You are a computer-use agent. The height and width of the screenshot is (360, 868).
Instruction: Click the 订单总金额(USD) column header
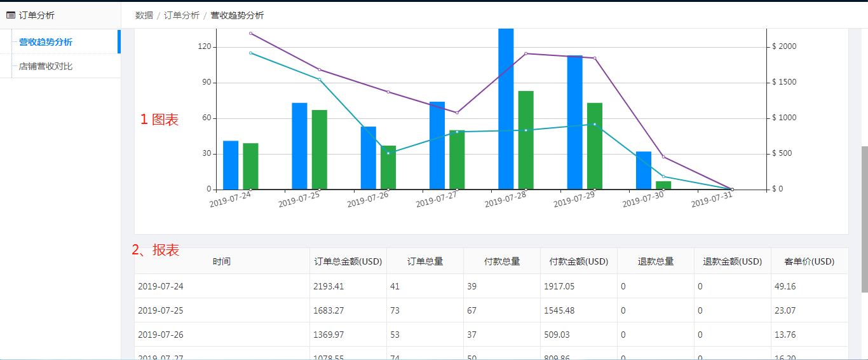tap(348, 261)
